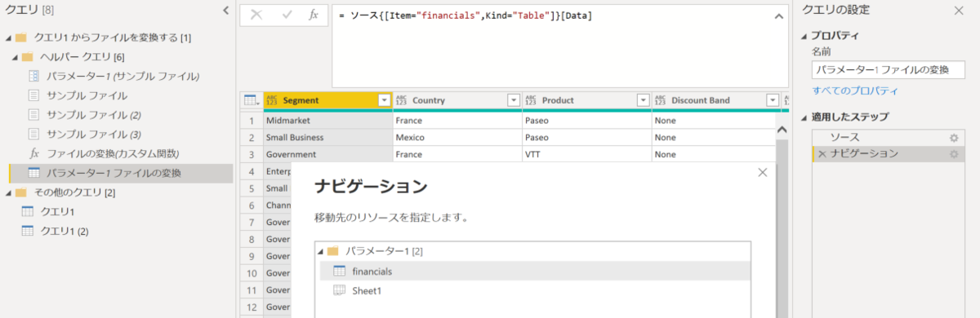Viewport: 980px width, 318px height.
Task: Delete the ナビゲーション step via X
Action: (x=822, y=154)
